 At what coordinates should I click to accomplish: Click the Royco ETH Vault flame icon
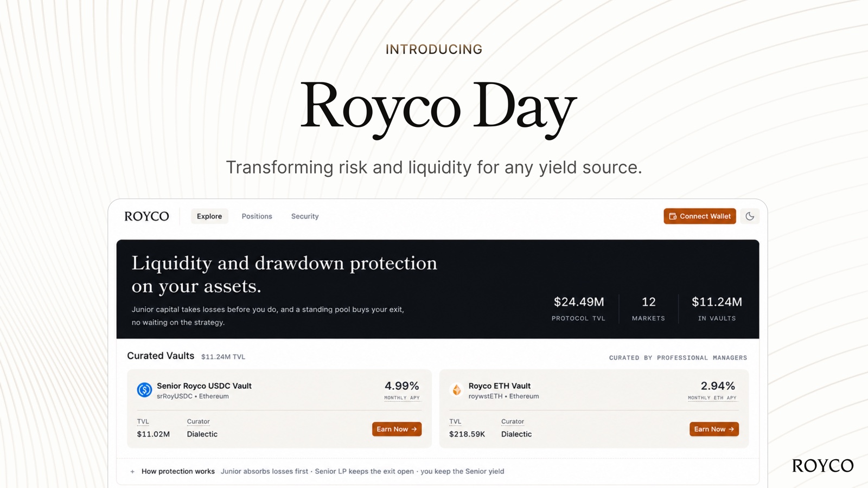click(x=457, y=390)
